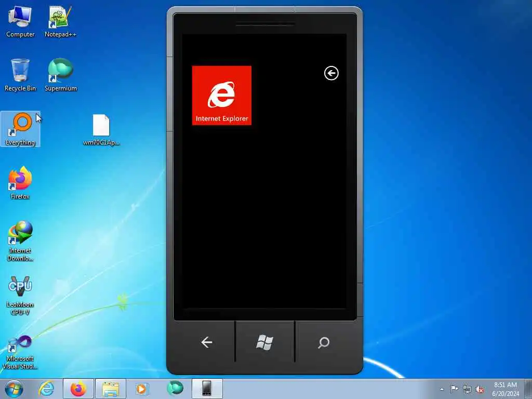Switch to Firefox in the taskbar
This screenshot has height=399, width=532.
78,389
